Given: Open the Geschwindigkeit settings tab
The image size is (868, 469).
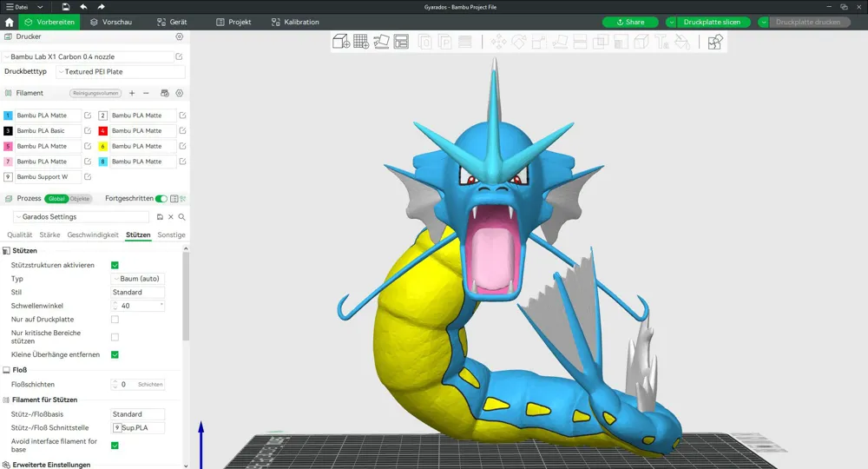Looking at the screenshot, I should (x=93, y=234).
